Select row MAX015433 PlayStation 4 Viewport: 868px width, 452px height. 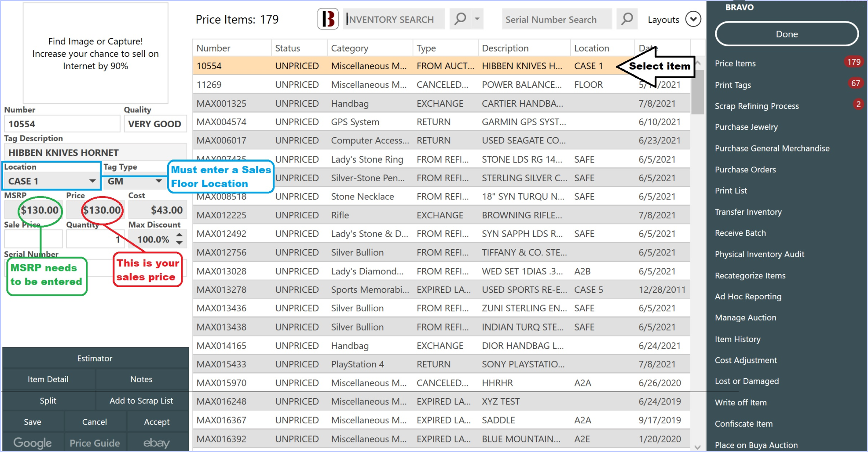pos(441,364)
